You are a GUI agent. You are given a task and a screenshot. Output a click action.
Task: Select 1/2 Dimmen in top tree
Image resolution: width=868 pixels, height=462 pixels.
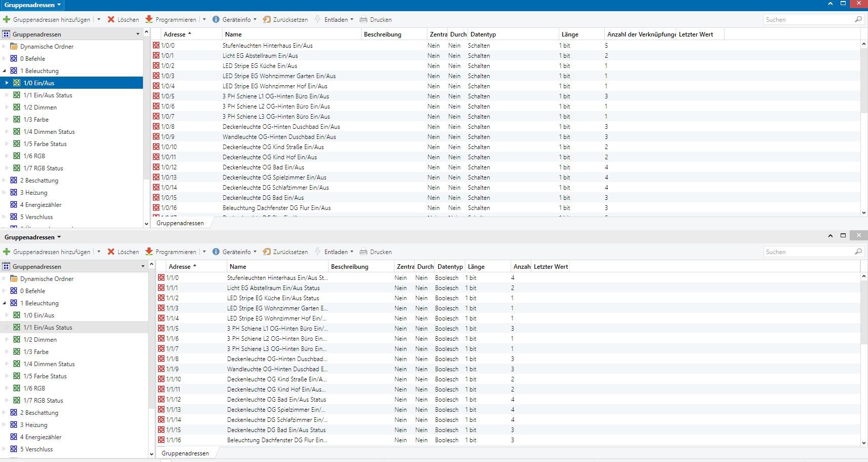click(40, 108)
